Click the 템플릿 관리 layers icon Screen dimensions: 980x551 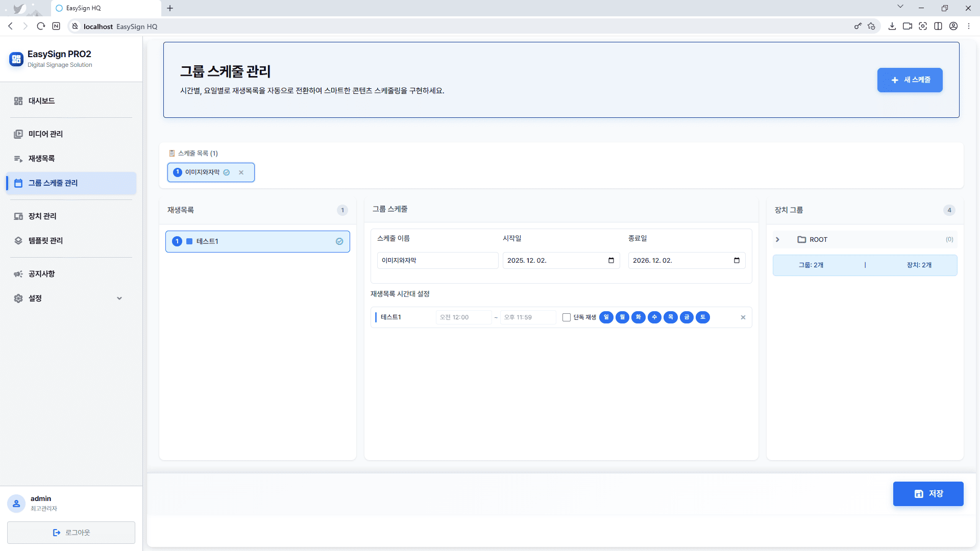pyautogui.click(x=18, y=241)
